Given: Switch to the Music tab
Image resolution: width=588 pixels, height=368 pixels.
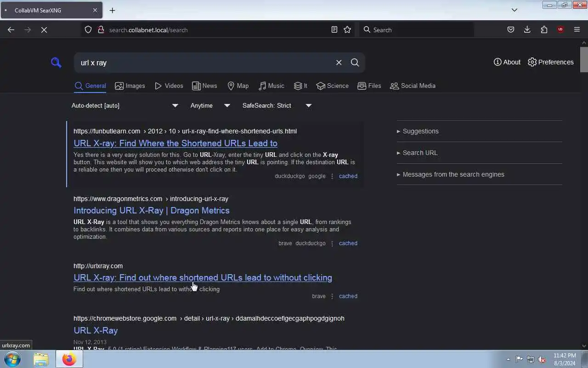Looking at the screenshot, I should click(271, 86).
